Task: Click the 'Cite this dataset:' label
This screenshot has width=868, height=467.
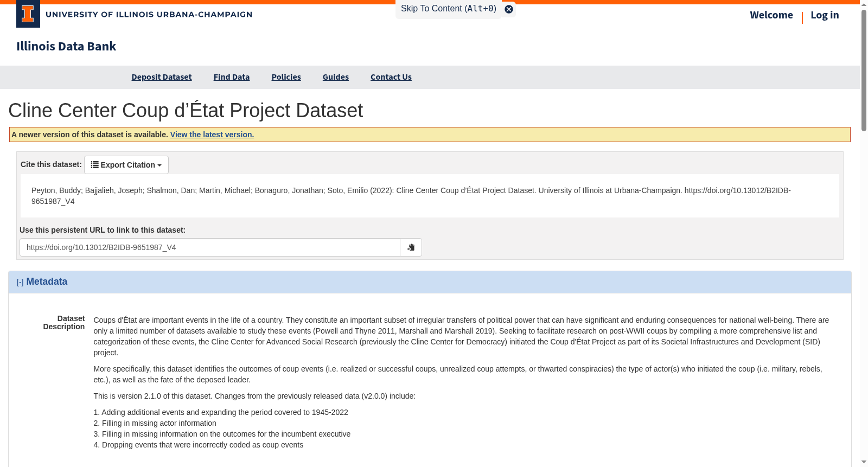Action: [x=51, y=164]
